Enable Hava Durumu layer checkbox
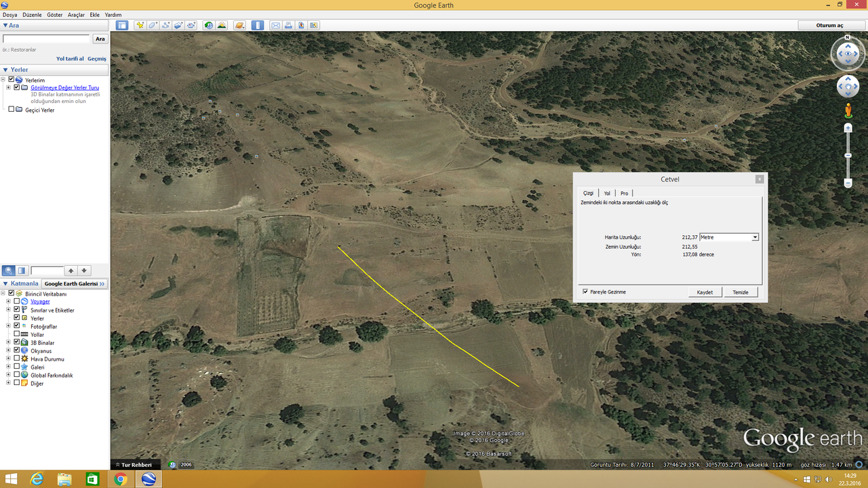This screenshot has width=868, height=488. (x=17, y=359)
